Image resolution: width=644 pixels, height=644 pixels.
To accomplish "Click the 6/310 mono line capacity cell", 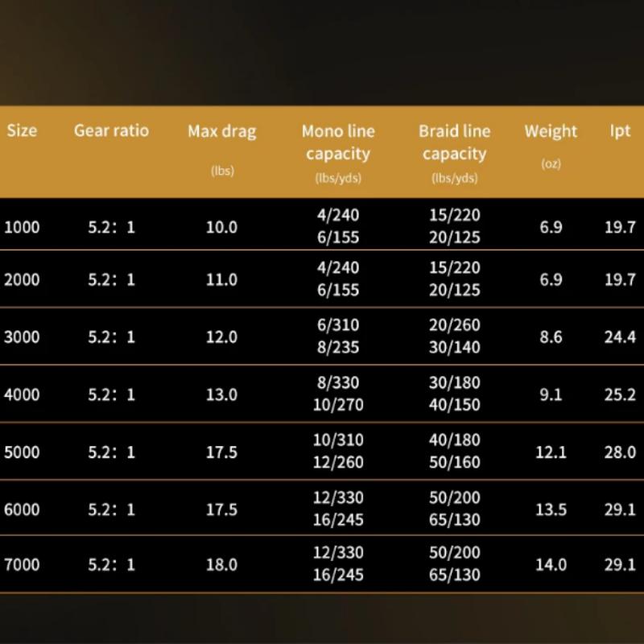I will [x=338, y=325].
